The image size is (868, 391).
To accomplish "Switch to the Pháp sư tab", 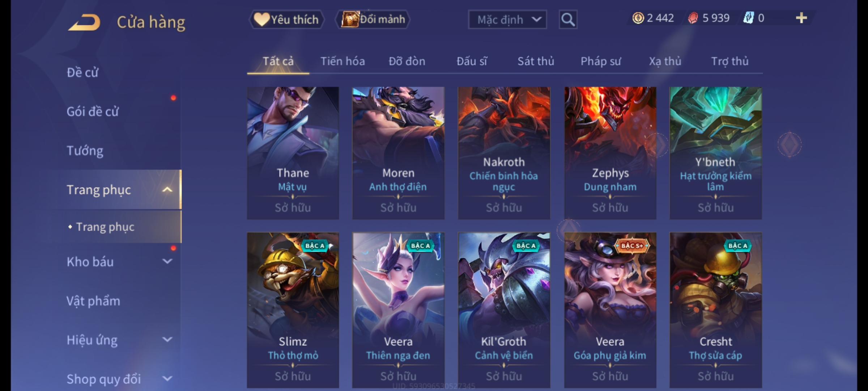I will tap(600, 62).
